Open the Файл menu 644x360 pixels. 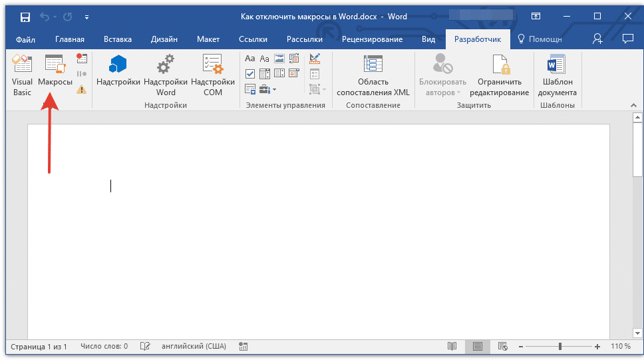(x=25, y=39)
